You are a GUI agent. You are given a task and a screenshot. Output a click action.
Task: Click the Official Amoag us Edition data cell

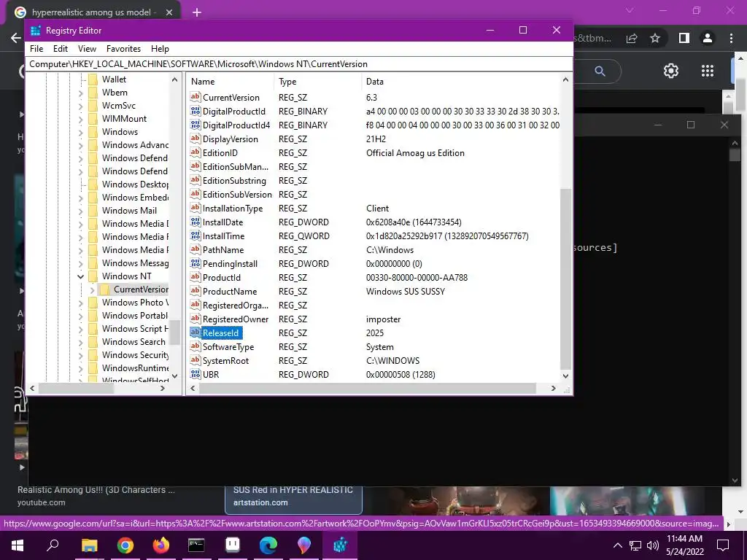415,153
